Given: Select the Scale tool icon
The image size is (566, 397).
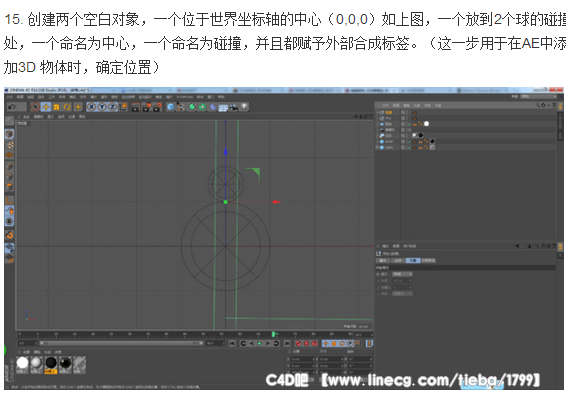Looking at the screenshot, I should tap(56, 107).
